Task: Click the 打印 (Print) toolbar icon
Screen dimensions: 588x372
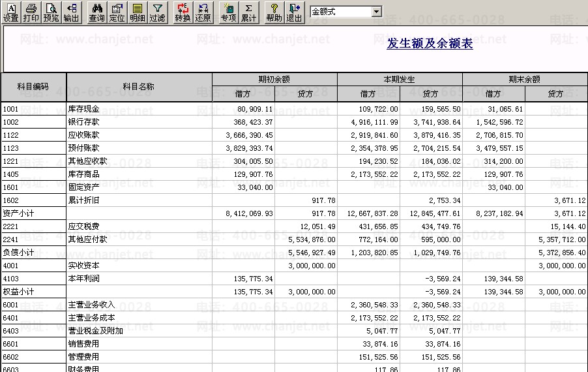Action: (31, 12)
